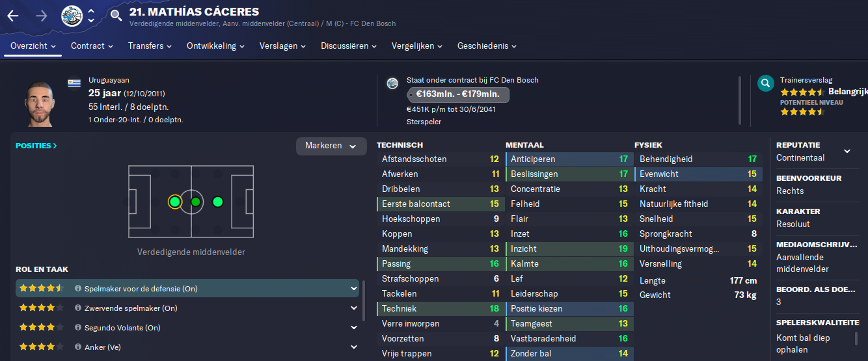The height and width of the screenshot is (361, 868).
Task: Click the search magnifier icon
Action: (x=116, y=16)
